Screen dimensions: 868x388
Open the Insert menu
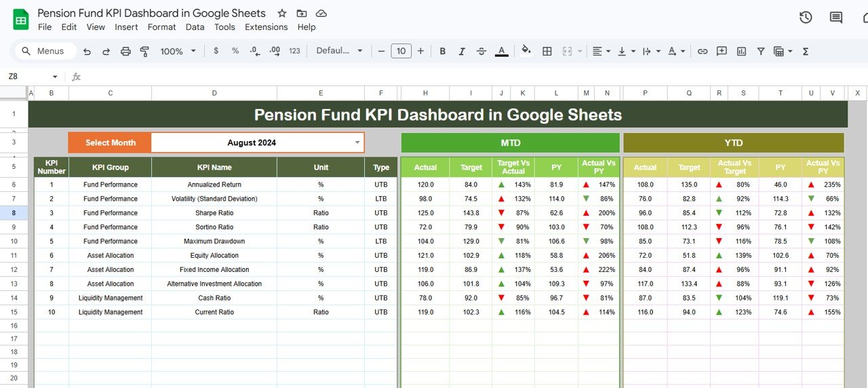pos(126,27)
